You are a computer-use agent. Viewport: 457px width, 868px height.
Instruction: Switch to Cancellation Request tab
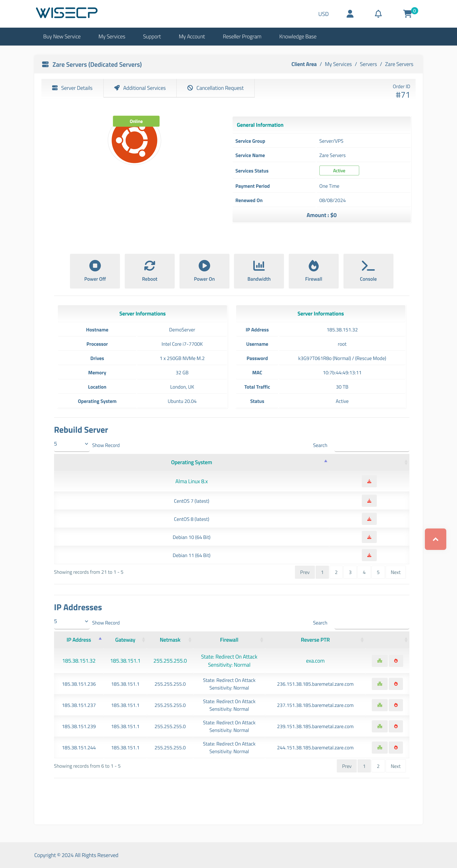pos(215,88)
